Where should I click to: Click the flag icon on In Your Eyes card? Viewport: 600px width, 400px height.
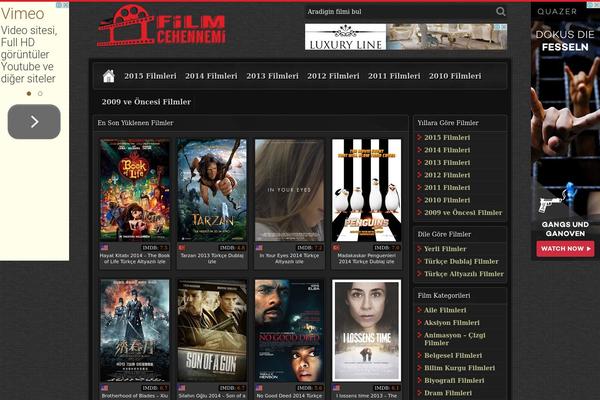click(x=259, y=248)
